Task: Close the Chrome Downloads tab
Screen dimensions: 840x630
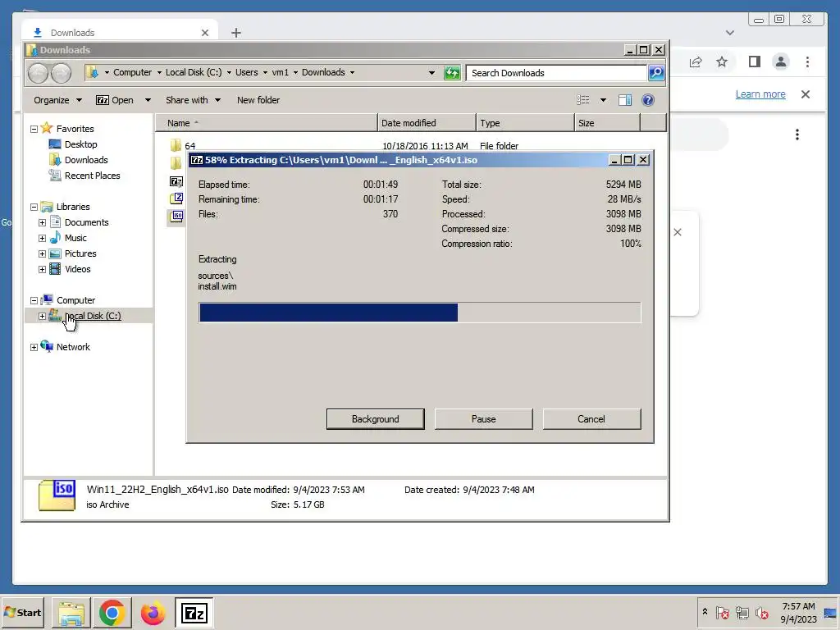Action: pos(204,33)
